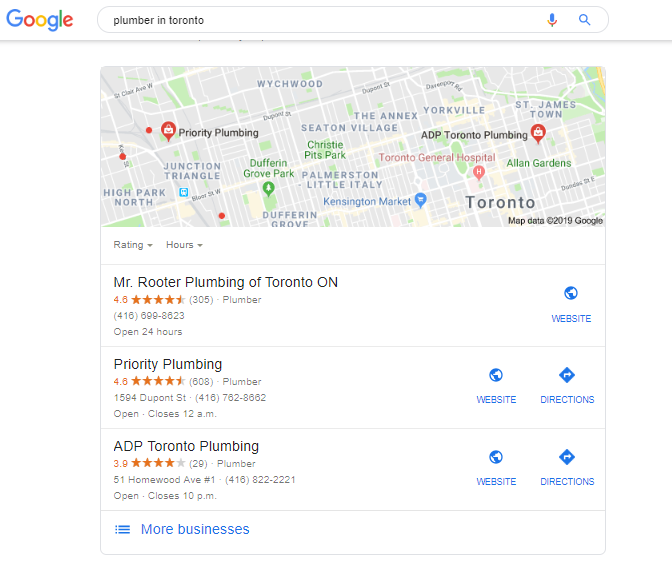This screenshot has width=672, height=570.
Task: Open More businesses list
Action: pos(182,529)
